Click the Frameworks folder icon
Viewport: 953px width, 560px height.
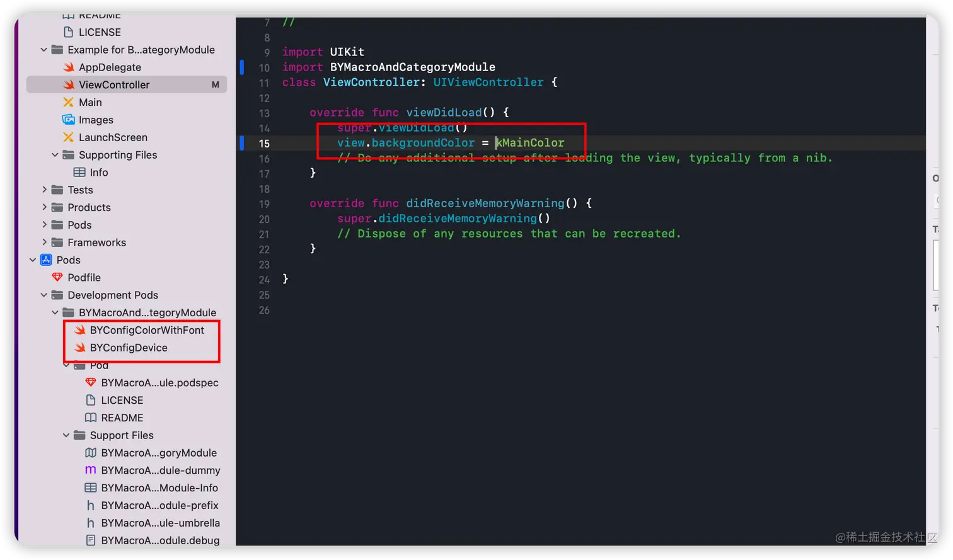pos(57,243)
